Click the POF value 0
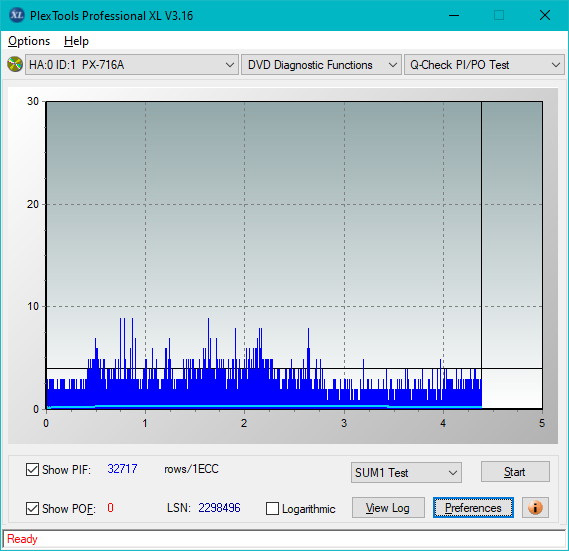Viewport: 569px width, 551px height. pos(110,507)
